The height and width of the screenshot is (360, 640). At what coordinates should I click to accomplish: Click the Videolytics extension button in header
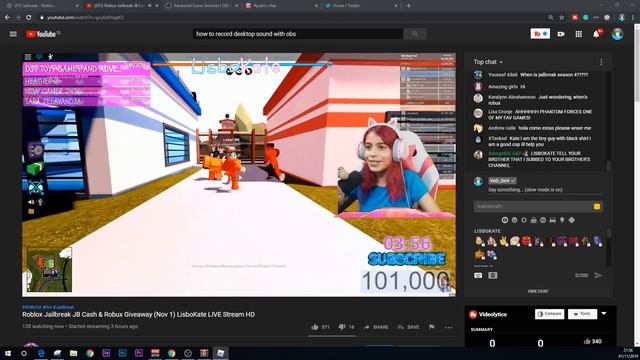point(540,33)
